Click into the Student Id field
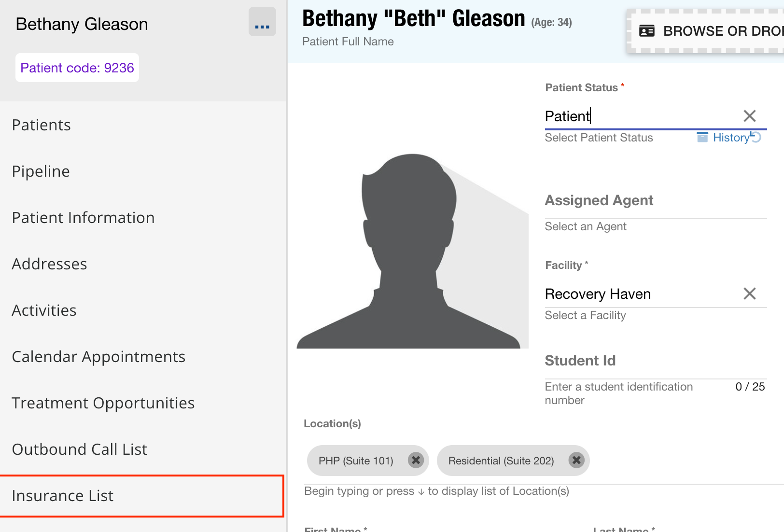The image size is (784, 532). click(655, 368)
